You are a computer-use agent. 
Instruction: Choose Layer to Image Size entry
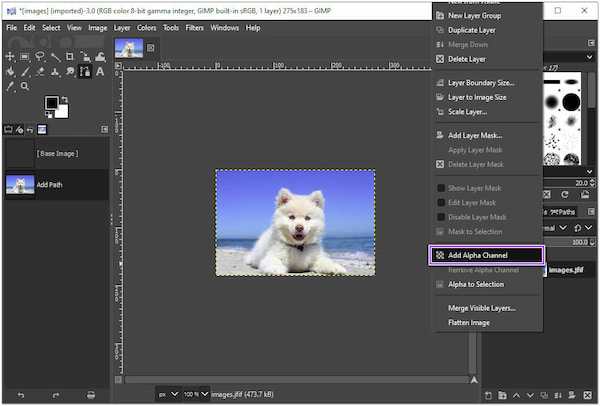pyautogui.click(x=486, y=97)
